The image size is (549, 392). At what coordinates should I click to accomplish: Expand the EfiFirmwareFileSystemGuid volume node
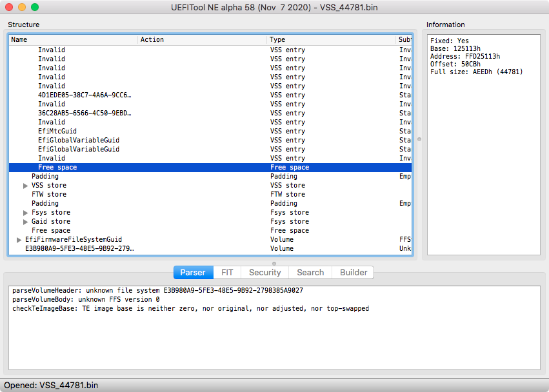[x=19, y=240]
